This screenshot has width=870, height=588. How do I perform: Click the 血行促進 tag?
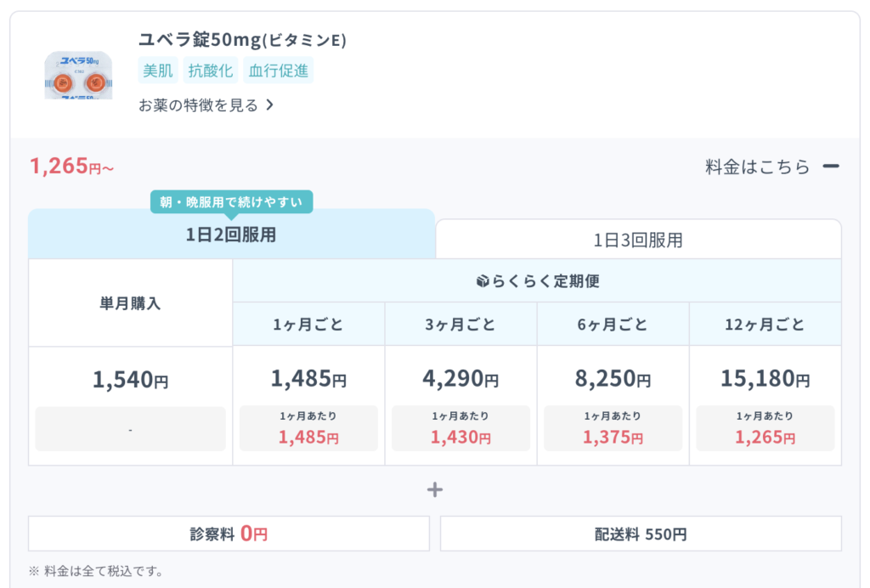click(279, 71)
